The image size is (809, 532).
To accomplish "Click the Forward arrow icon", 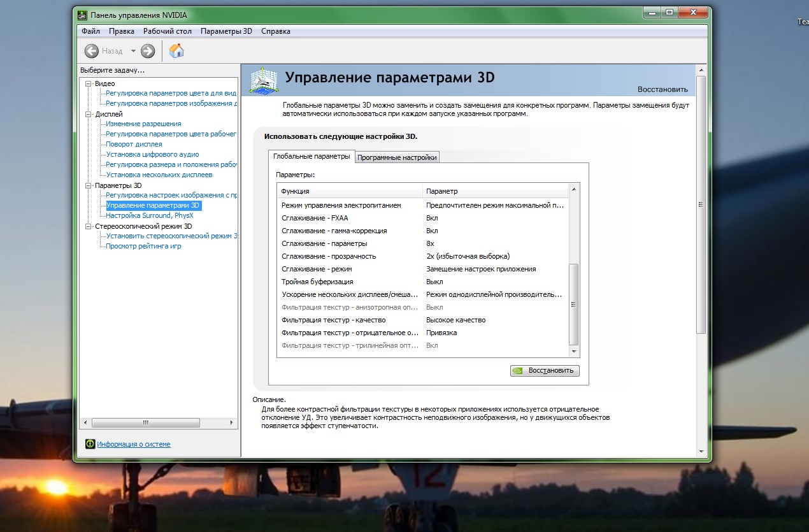I will [x=148, y=51].
